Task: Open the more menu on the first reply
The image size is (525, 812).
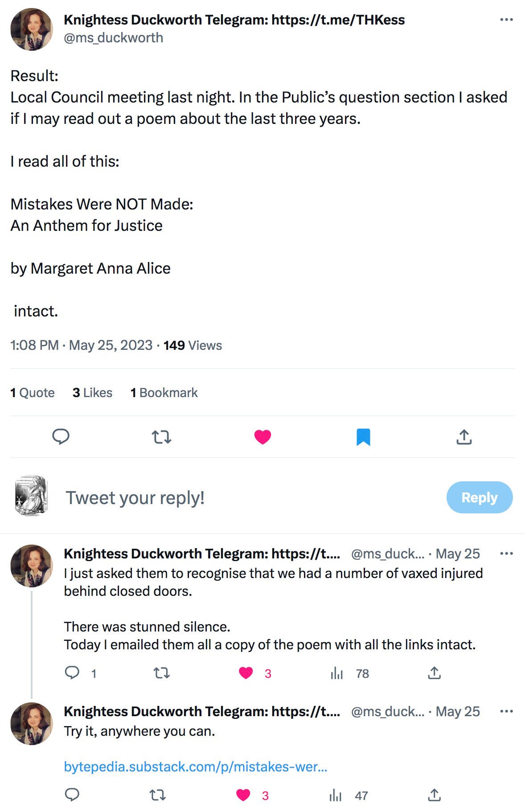Action: [506, 554]
